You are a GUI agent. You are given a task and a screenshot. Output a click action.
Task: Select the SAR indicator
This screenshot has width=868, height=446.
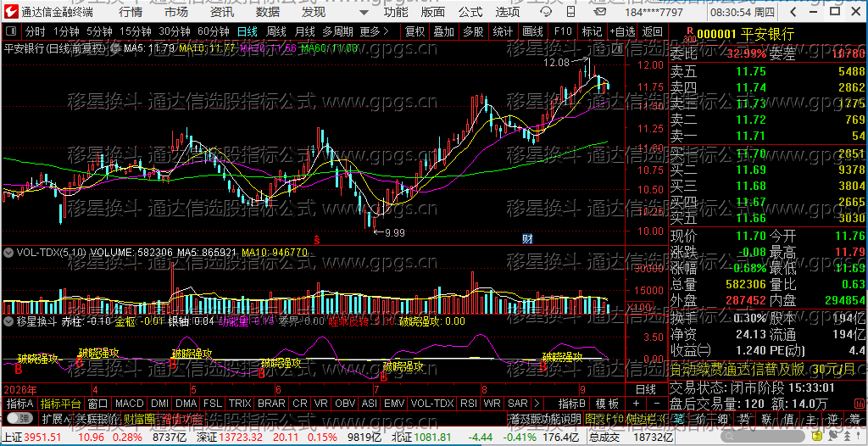click(x=518, y=404)
